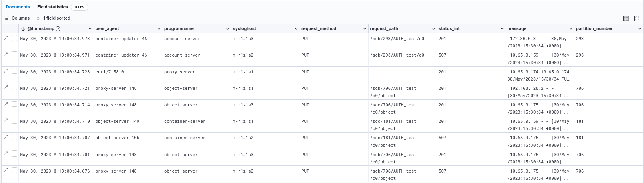Click the @timestamp sort arrow icon
The image size is (644, 183).
tap(23, 29)
